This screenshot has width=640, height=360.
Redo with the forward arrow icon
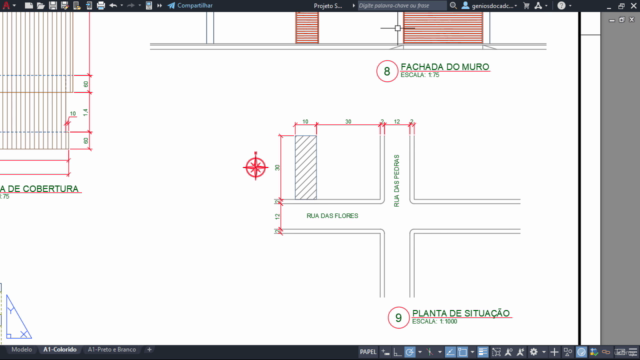click(131, 5)
